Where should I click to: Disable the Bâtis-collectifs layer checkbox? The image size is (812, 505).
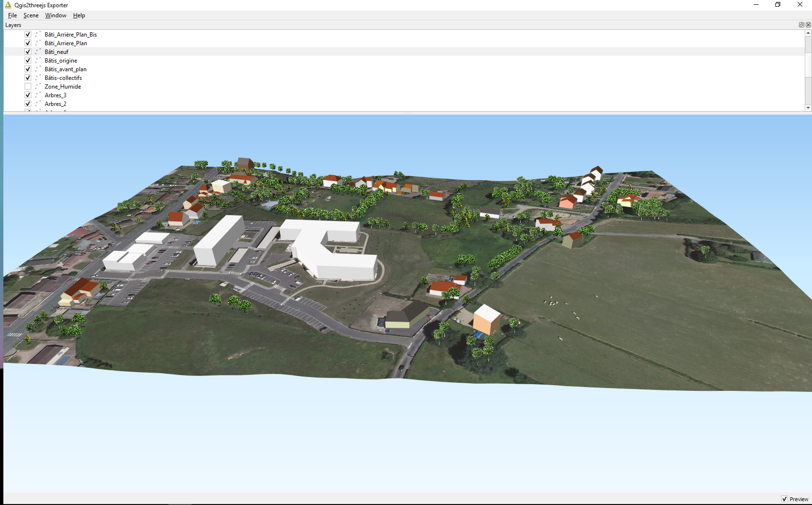coord(28,78)
